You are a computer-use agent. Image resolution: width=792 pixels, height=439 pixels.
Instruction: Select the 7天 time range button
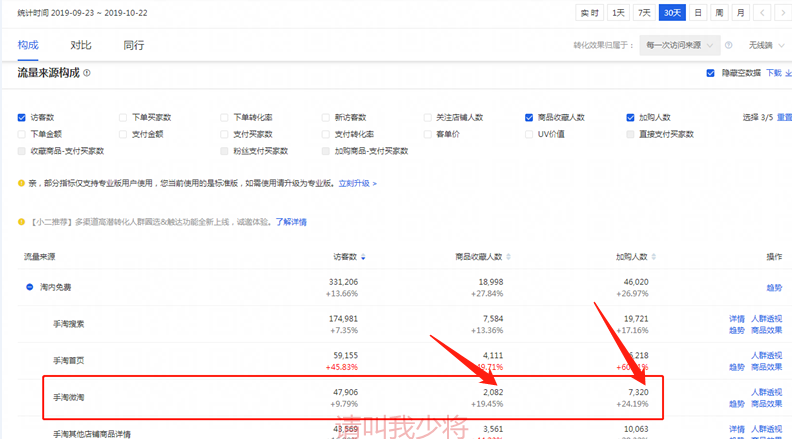[644, 13]
